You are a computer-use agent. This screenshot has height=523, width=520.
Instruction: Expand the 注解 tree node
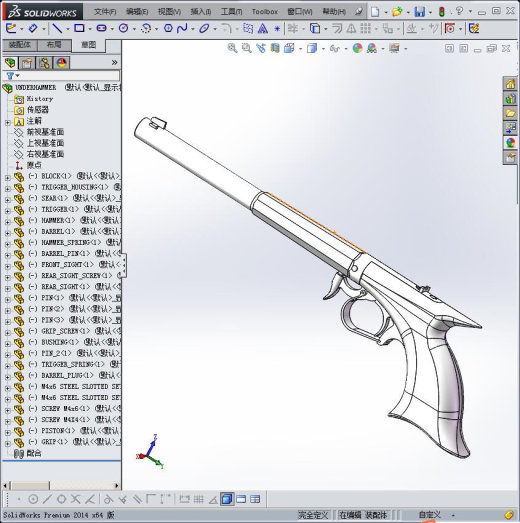click(x=8, y=122)
